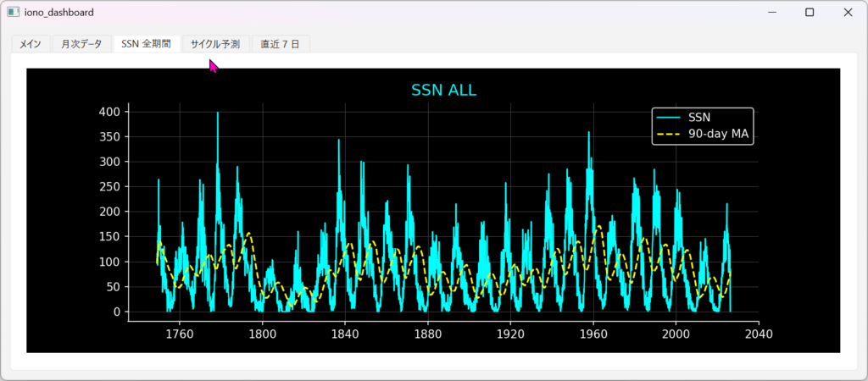Click the SSN ALL chart title

pyautogui.click(x=449, y=91)
